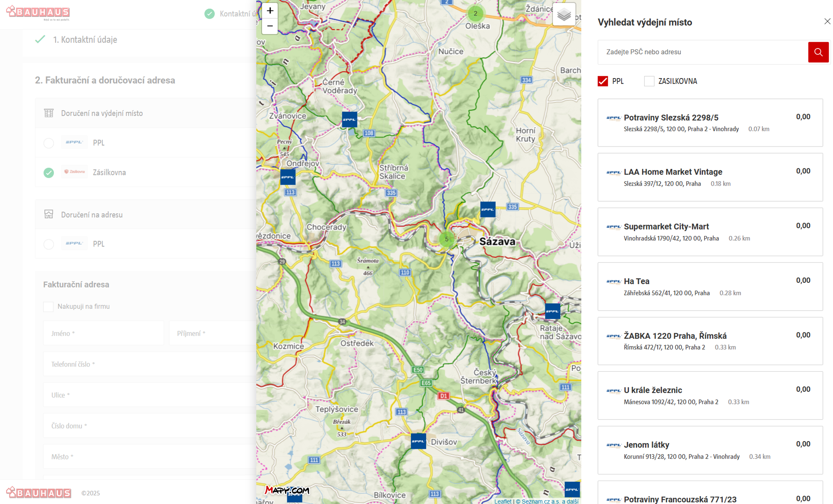Select LAA Home Market Vintage pickup point

(x=710, y=177)
